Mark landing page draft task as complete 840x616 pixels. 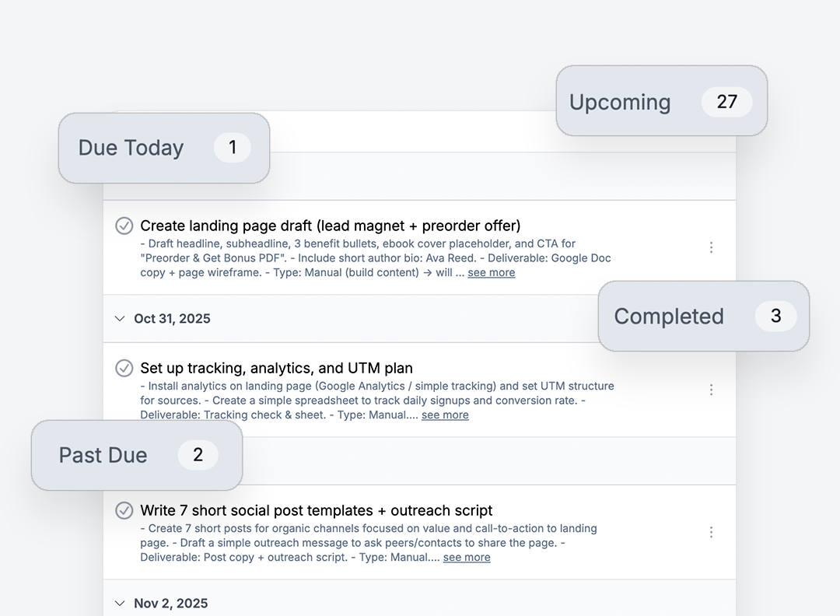(124, 226)
